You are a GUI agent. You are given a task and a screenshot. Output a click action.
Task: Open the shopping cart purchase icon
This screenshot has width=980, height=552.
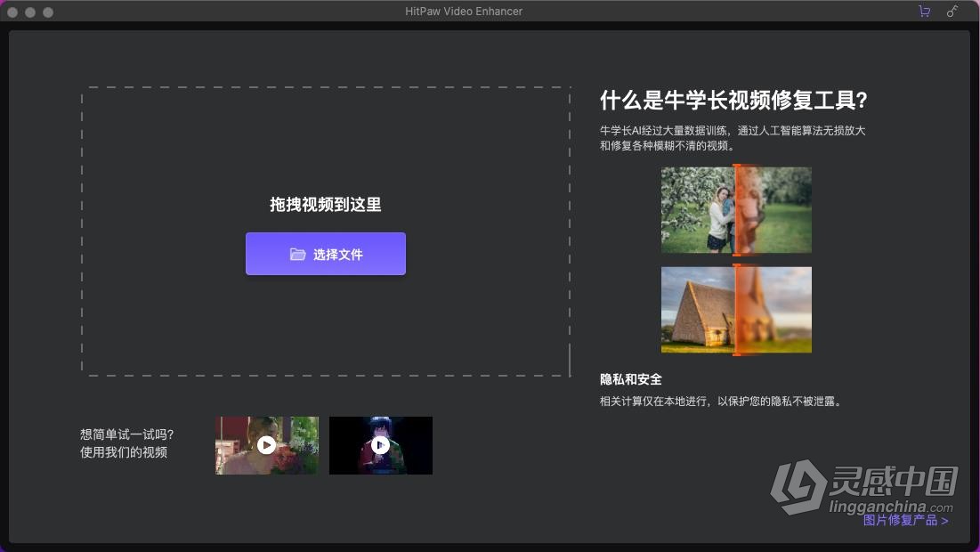point(925,12)
